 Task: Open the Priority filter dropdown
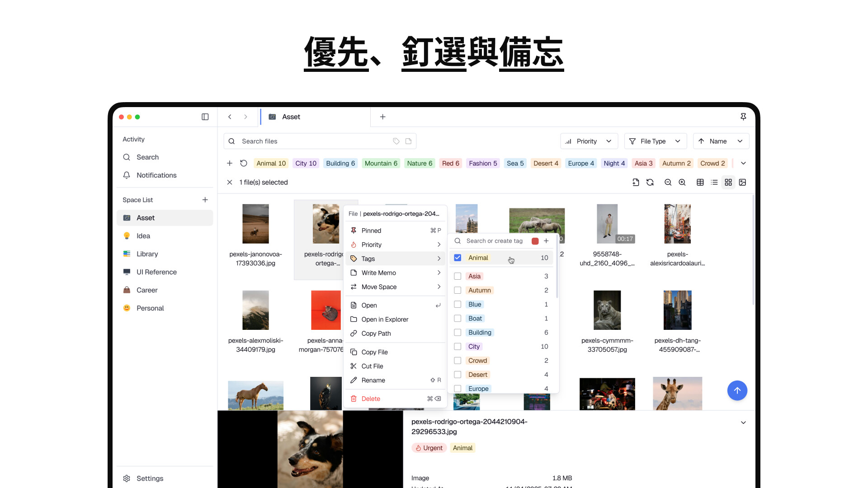(589, 141)
